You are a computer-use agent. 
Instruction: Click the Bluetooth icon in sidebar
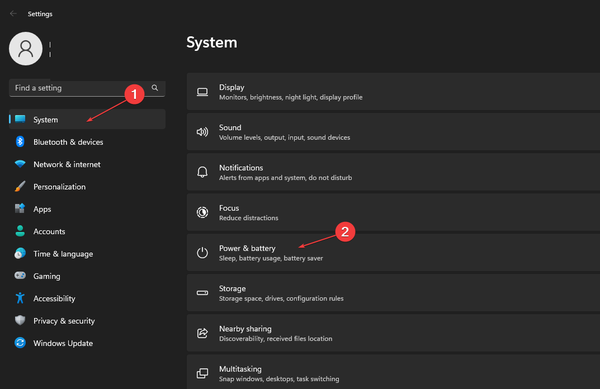[20, 142]
